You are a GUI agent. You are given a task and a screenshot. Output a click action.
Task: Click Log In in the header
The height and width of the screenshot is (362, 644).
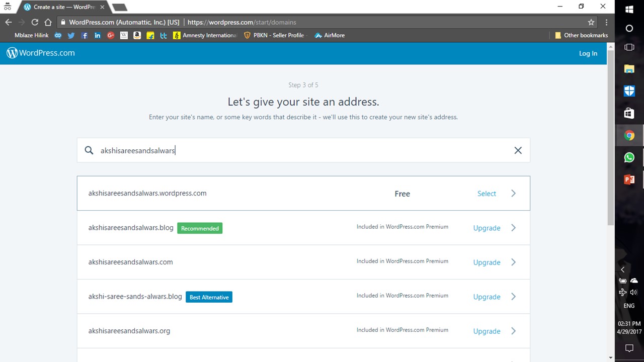(588, 53)
